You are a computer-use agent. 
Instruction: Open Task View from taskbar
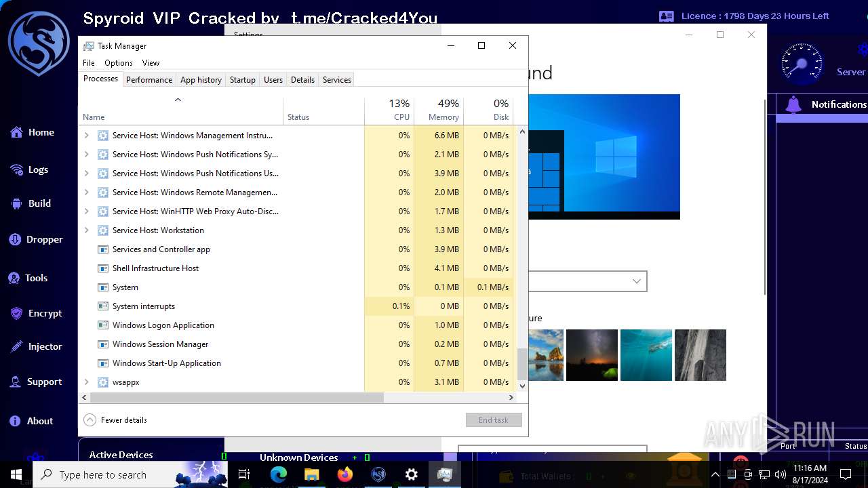244,474
